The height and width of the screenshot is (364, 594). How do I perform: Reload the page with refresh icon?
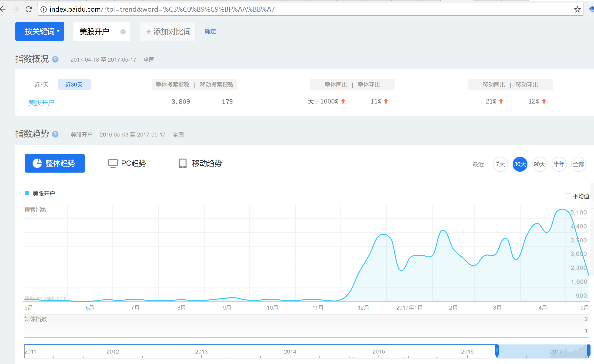(29, 9)
